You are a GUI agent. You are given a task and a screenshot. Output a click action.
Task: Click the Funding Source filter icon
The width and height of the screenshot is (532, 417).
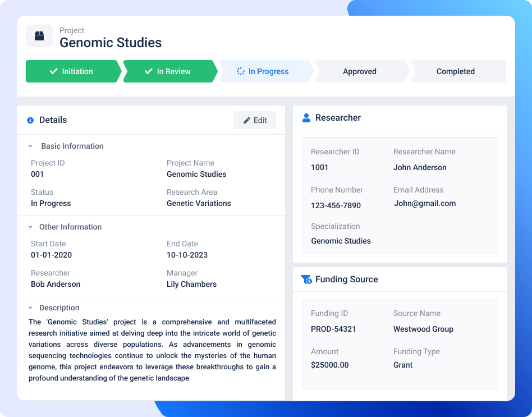pos(306,279)
